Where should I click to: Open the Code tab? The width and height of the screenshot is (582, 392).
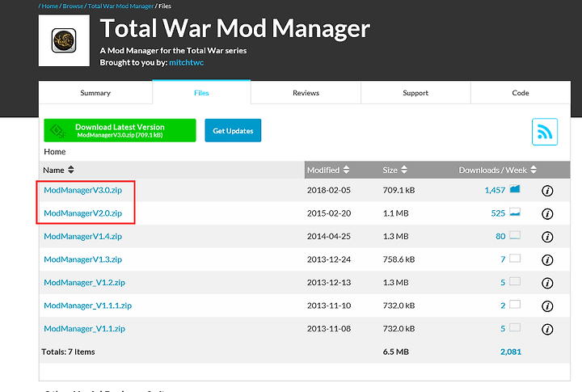pos(521,93)
